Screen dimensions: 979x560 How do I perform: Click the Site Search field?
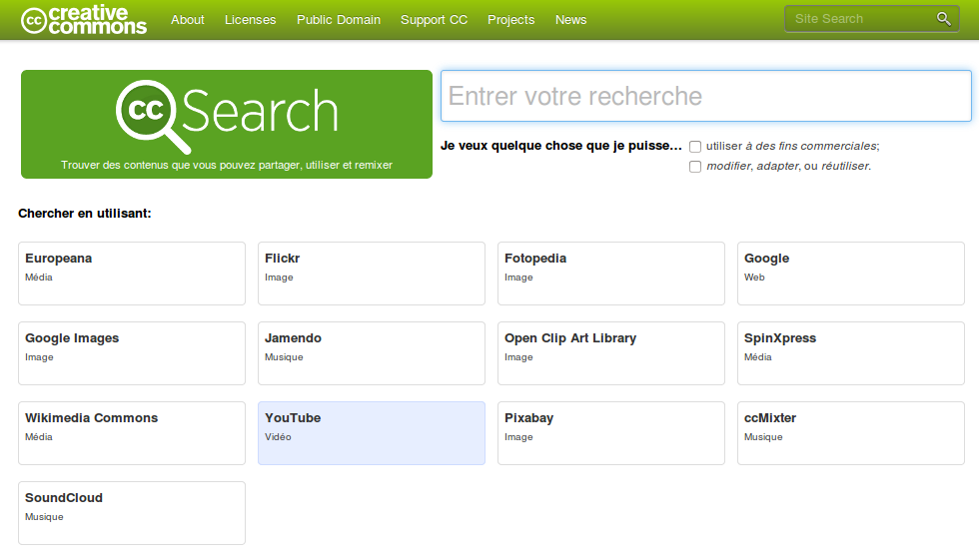coord(859,19)
